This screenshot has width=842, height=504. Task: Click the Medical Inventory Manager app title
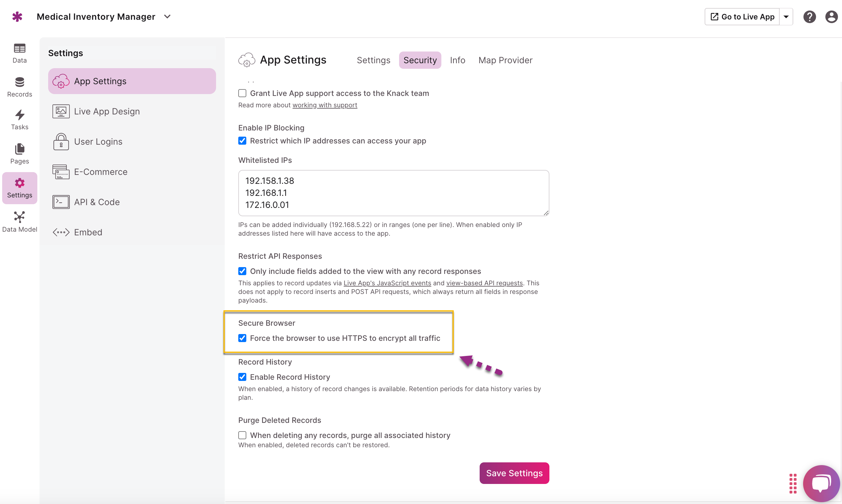96,17
